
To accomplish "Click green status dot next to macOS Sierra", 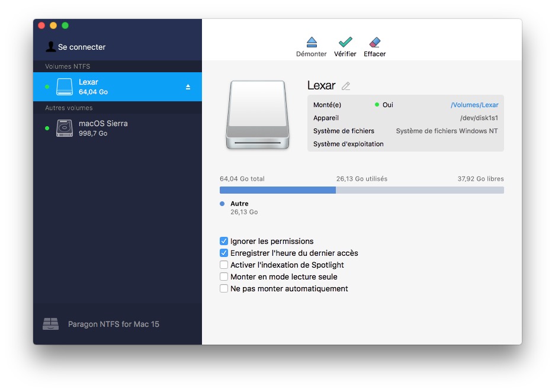I will coord(47,128).
